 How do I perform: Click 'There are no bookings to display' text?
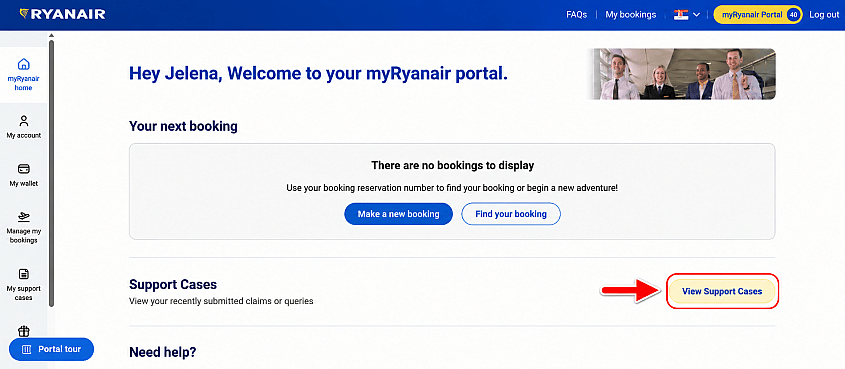pos(453,165)
